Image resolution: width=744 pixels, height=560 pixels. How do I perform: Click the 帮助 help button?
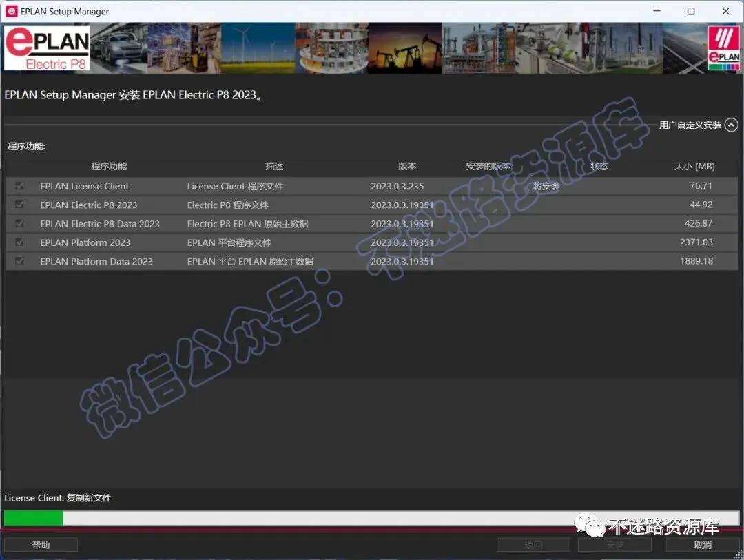point(41,545)
